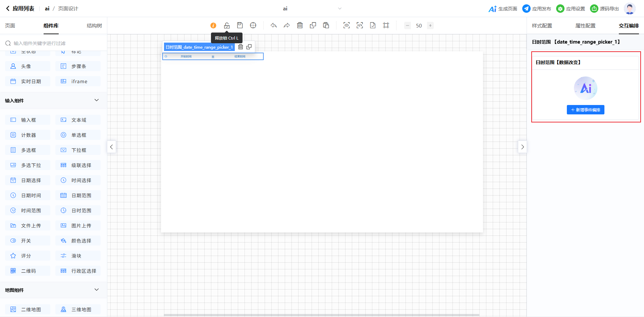644x317 pixels.
Task: Click the 应用发布 button
Action: (537, 9)
